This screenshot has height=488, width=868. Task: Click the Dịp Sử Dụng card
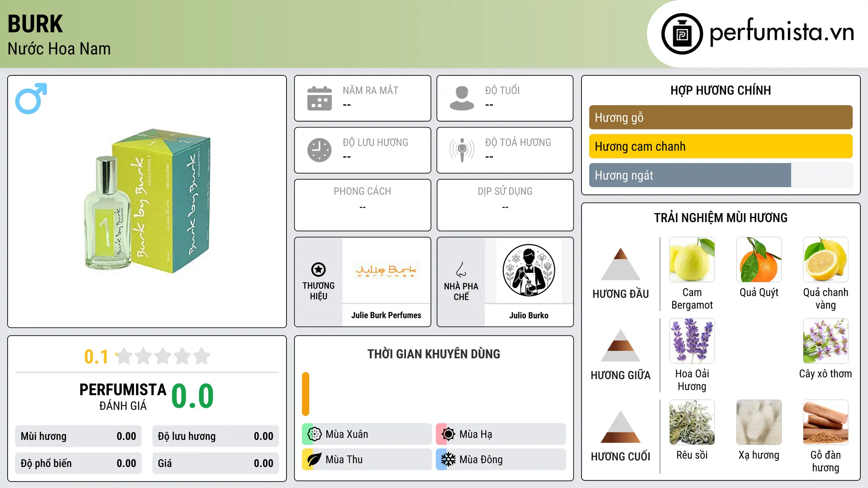click(505, 205)
